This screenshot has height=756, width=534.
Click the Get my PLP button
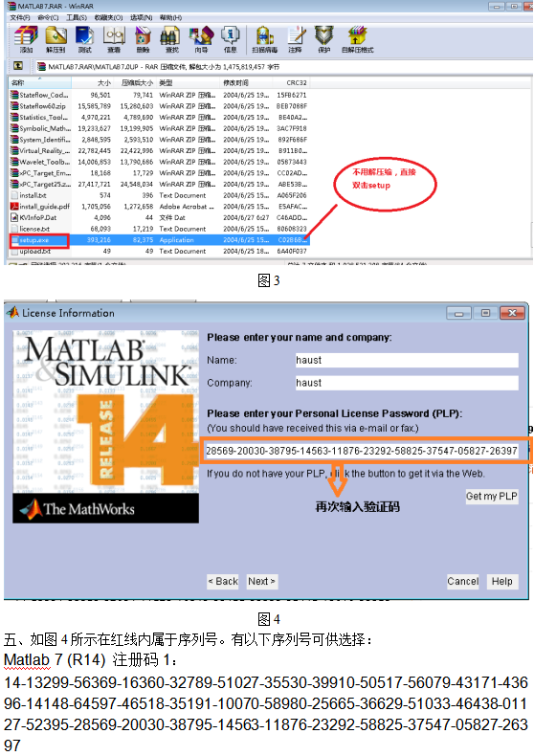click(492, 496)
